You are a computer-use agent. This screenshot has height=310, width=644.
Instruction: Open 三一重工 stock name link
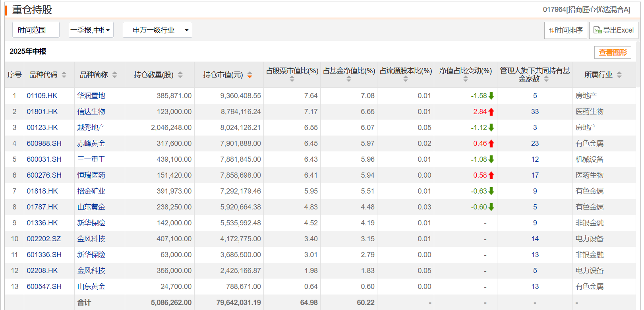[x=91, y=159]
